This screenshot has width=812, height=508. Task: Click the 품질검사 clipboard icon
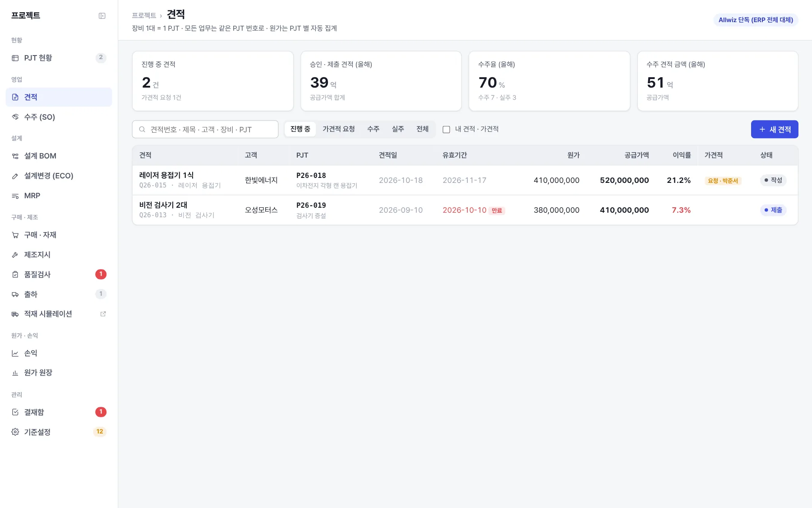15,275
